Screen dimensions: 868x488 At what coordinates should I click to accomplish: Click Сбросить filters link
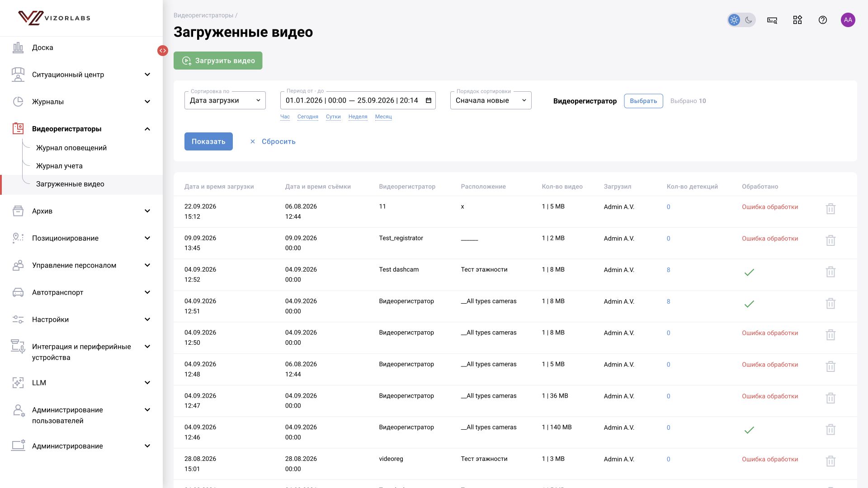click(x=273, y=141)
